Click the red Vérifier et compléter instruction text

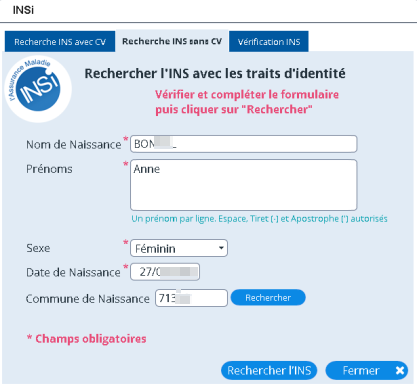point(247,102)
